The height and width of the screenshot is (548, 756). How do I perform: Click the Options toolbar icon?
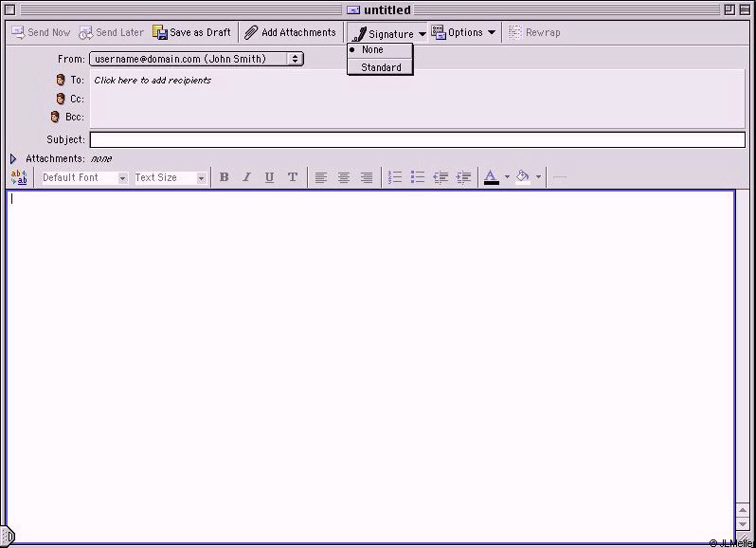[x=439, y=32]
